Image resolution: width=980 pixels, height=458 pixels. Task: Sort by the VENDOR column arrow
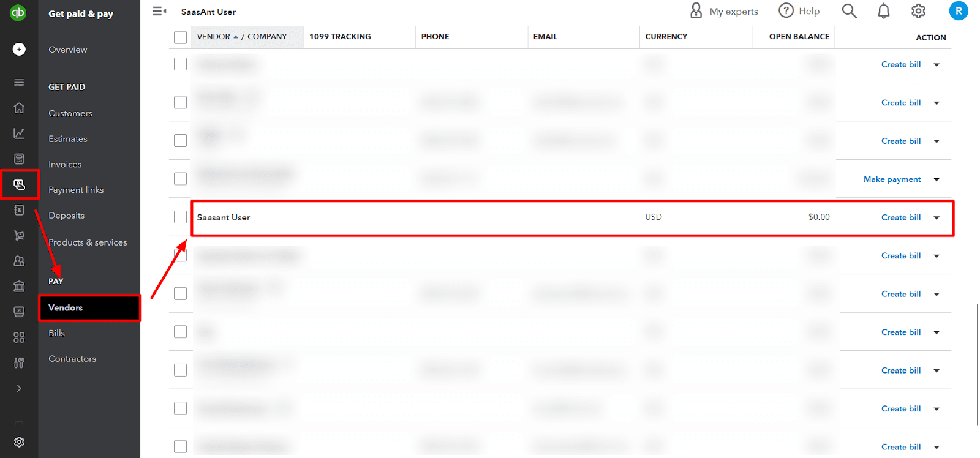[x=236, y=37]
